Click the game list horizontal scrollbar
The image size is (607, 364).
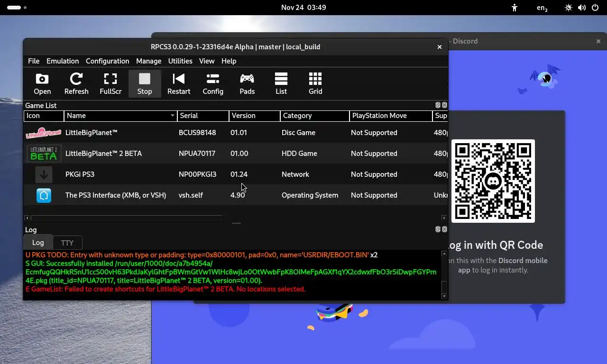[127, 218]
